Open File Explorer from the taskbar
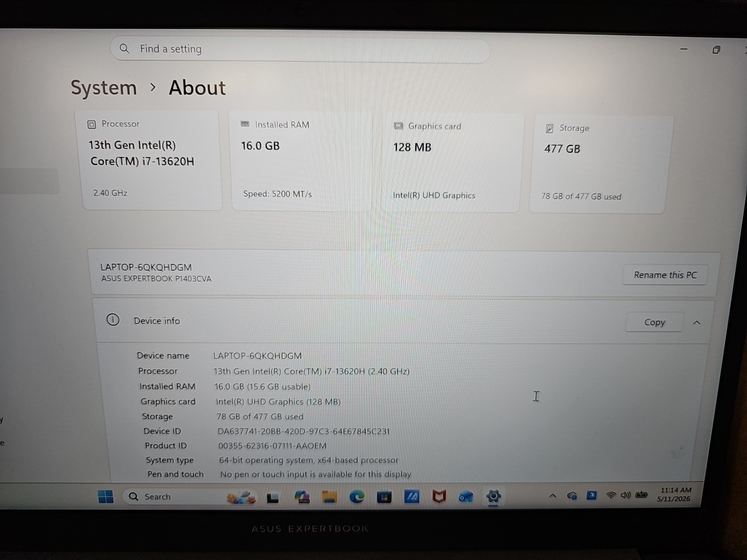 pos(329,497)
